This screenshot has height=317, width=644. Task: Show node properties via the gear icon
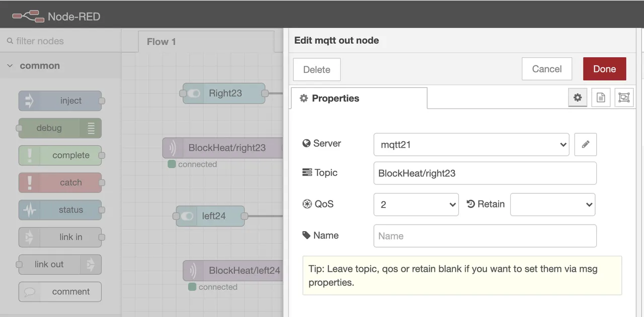click(x=578, y=97)
